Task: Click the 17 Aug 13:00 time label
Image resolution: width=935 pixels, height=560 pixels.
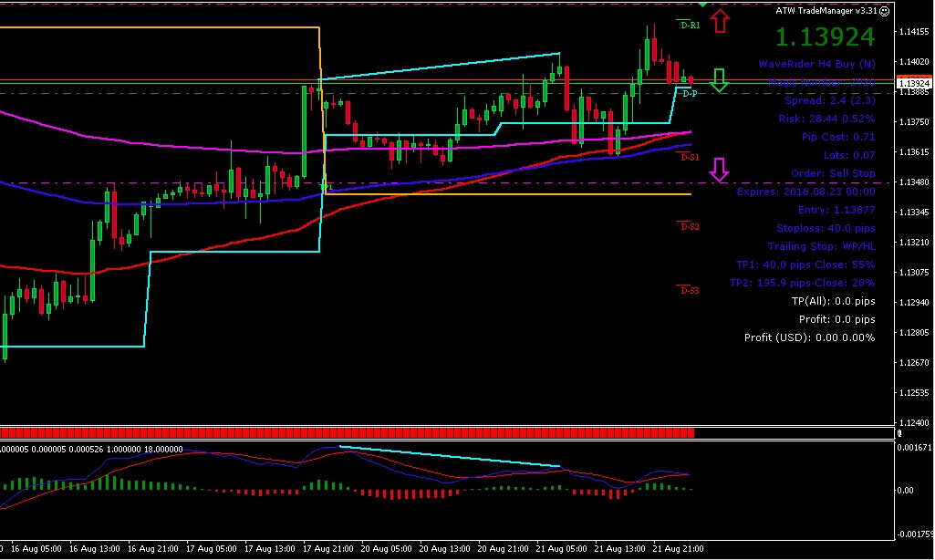Action: coord(269,549)
